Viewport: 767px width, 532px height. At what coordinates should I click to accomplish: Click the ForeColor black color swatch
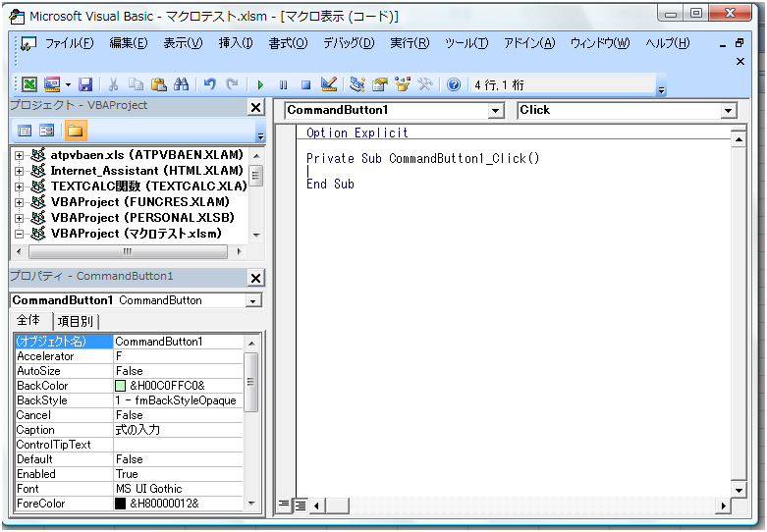120,504
